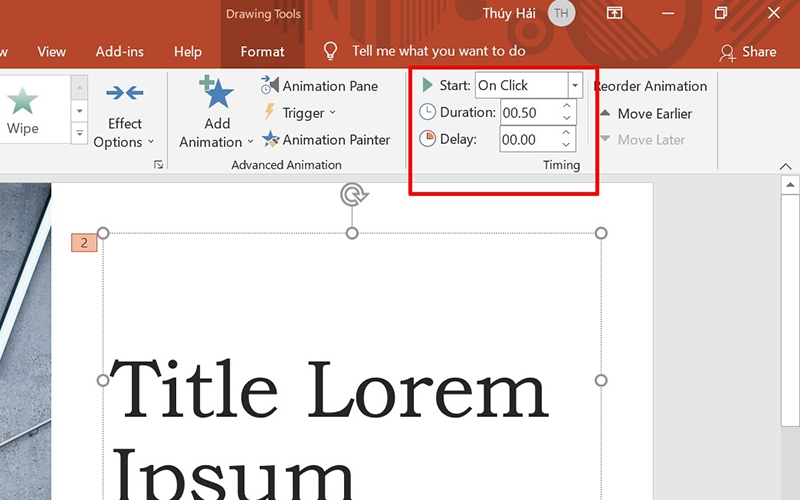This screenshot has height=500, width=800.
Task: Click the Thúy Hải user name
Action: tap(509, 13)
